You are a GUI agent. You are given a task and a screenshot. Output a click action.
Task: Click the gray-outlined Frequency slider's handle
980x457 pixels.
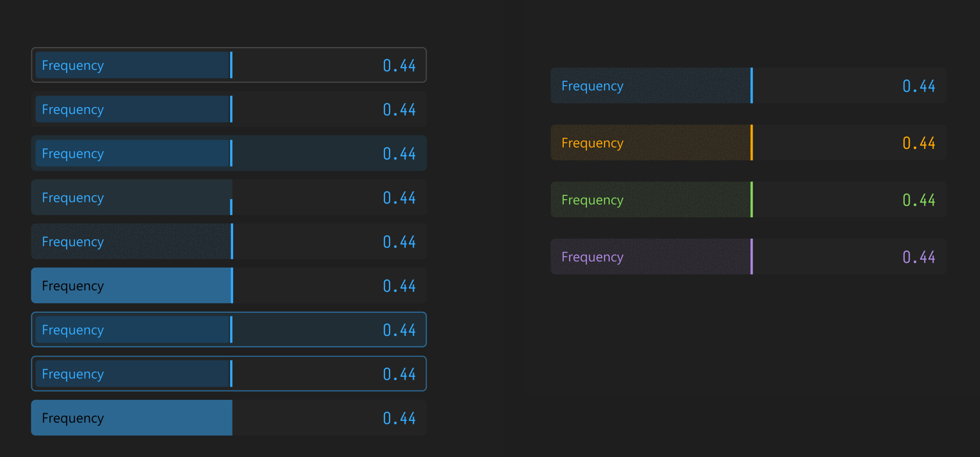click(x=231, y=65)
